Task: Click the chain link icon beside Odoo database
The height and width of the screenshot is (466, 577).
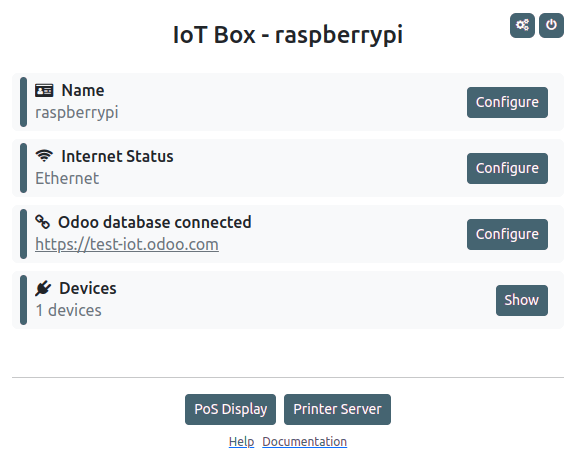Action: pyautogui.click(x=42, y=222)
